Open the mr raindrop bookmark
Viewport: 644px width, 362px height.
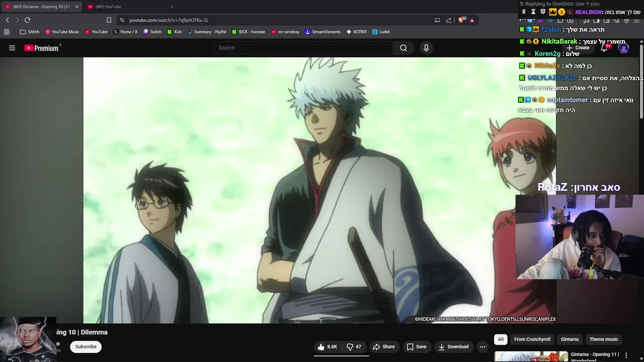pos(285,32)
